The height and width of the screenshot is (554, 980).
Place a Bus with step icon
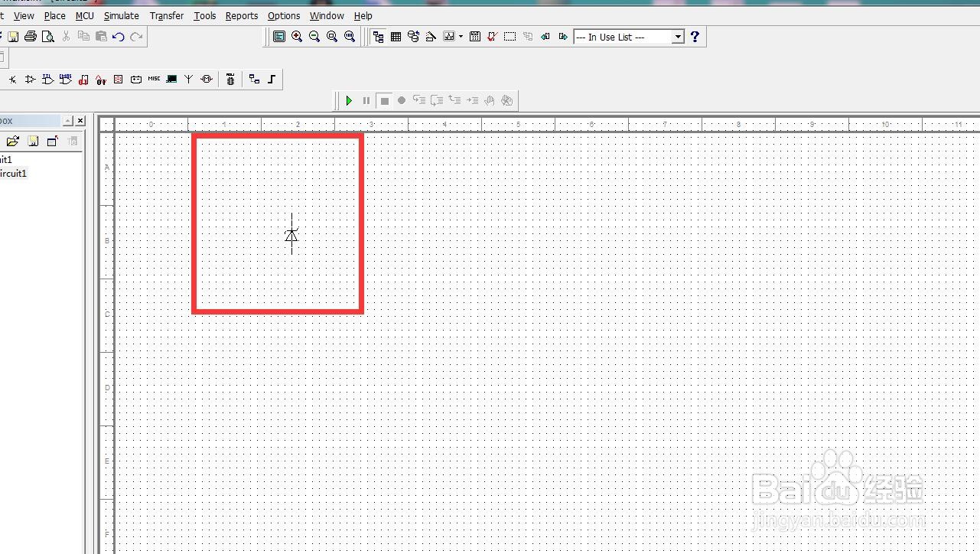coord(272,79)
